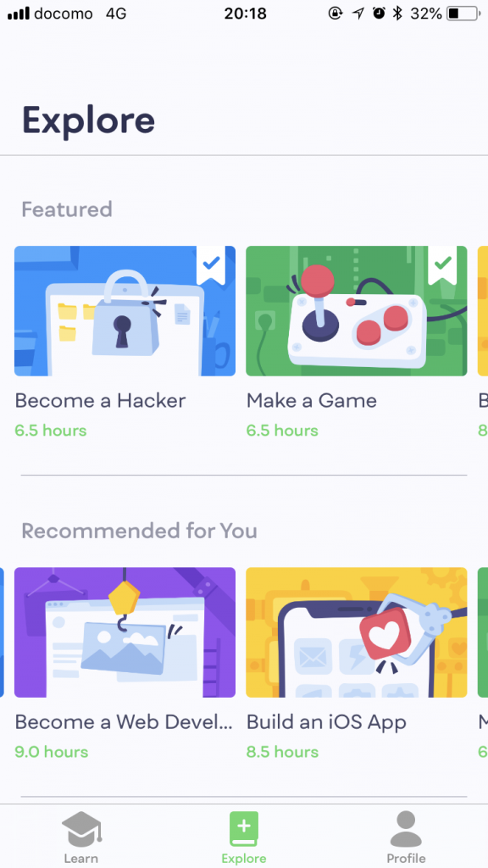Tap the alarm clock status icon
Screen dimensions: 488x868
pos(379,14)
